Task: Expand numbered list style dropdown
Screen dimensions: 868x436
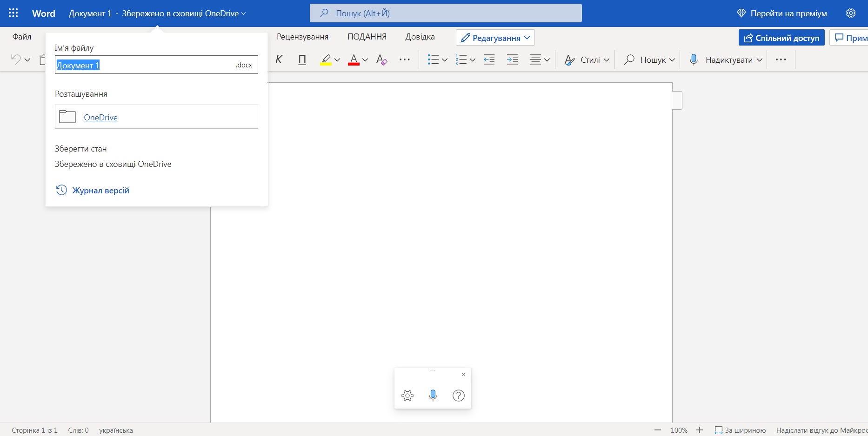Action: click(473, 60)
